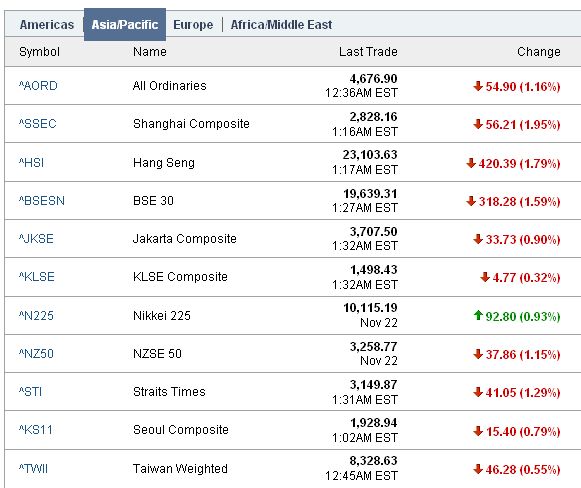Click the red down arrow for Hang Seng
Viewport: 581px width, 488px height.
click(471, 163)
